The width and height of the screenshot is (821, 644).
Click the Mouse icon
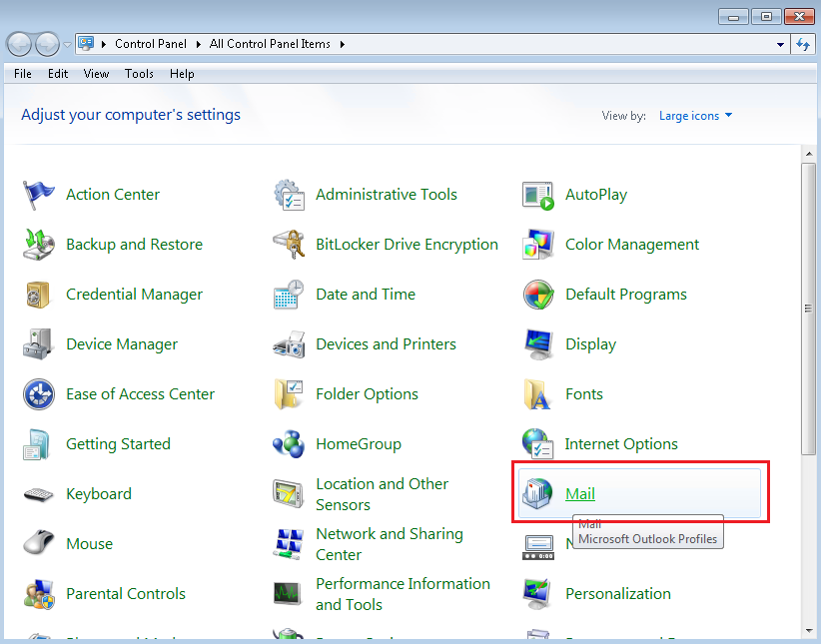point(38,542)
